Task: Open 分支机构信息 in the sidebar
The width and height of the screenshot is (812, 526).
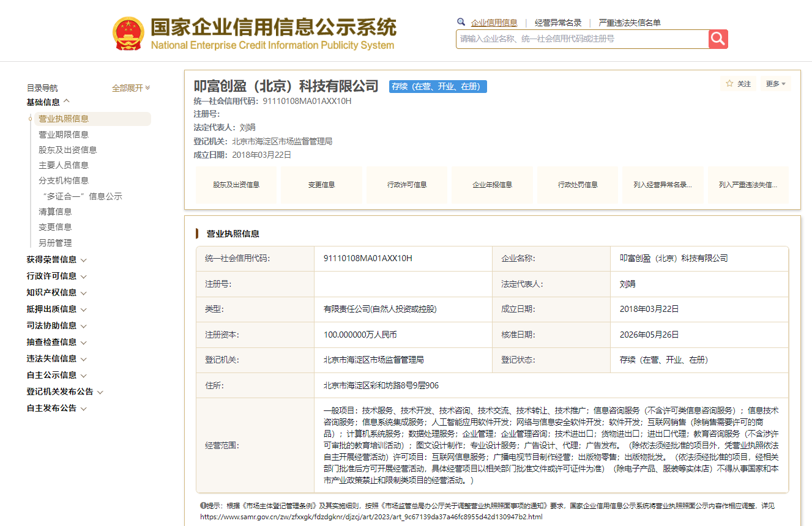Action: click(x=64, y=180)
